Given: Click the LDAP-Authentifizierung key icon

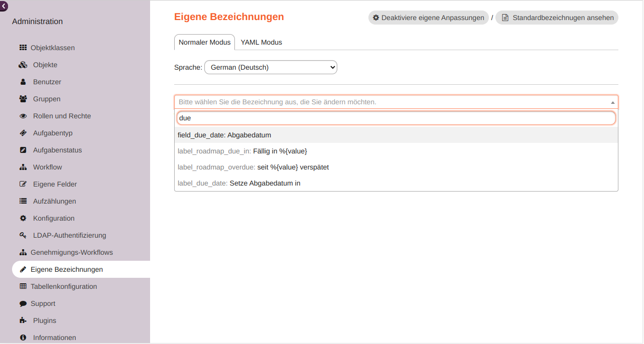Looking at the screenshot, I should point(23,235).
